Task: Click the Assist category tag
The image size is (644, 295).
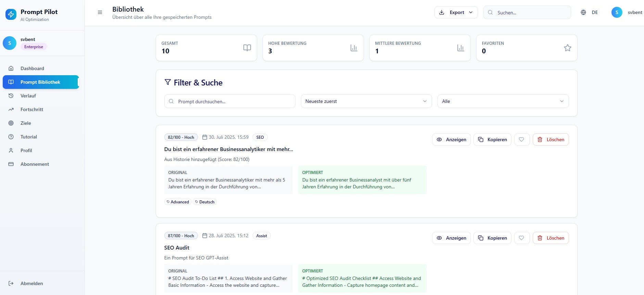Action: pyautogui.click(x=262, y=236)
